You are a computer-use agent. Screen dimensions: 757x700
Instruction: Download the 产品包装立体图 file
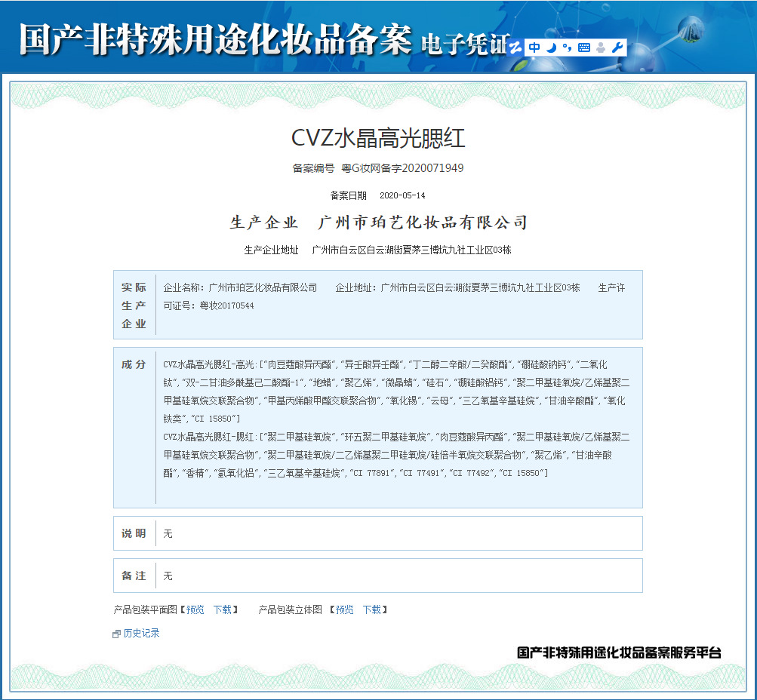[x=372, y=609]
